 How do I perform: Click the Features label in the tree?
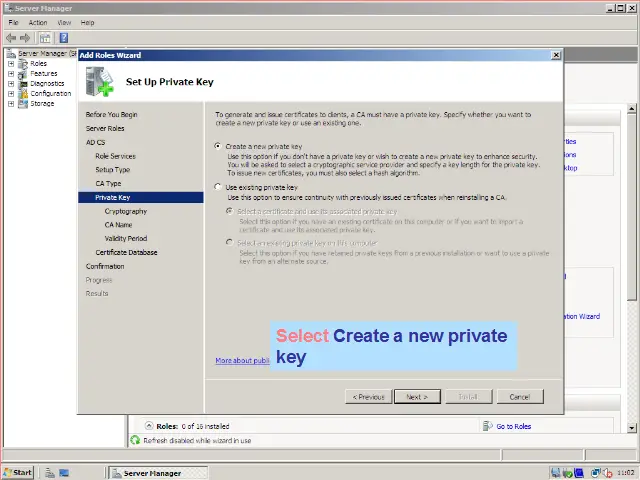[x=44, y=74]
